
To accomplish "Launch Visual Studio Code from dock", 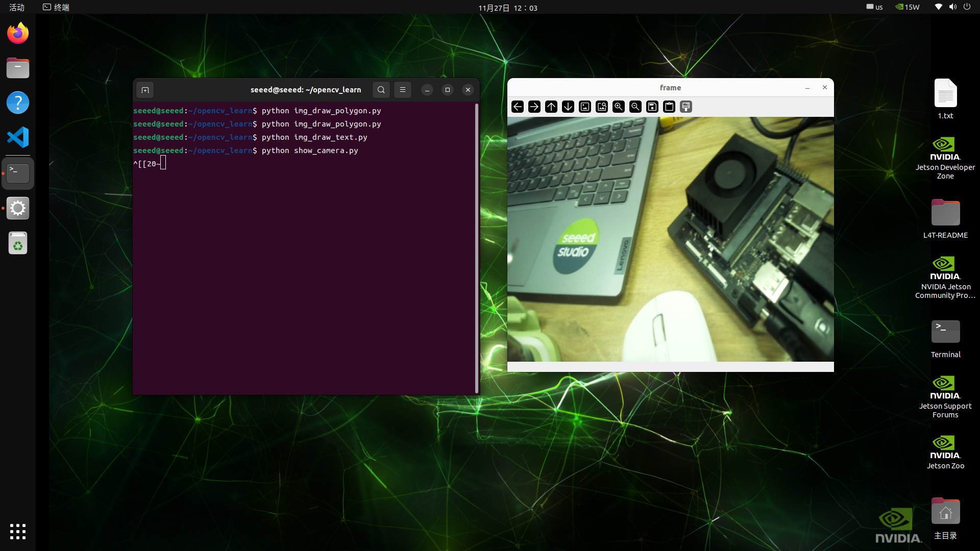I will click(x=18, y=137).
